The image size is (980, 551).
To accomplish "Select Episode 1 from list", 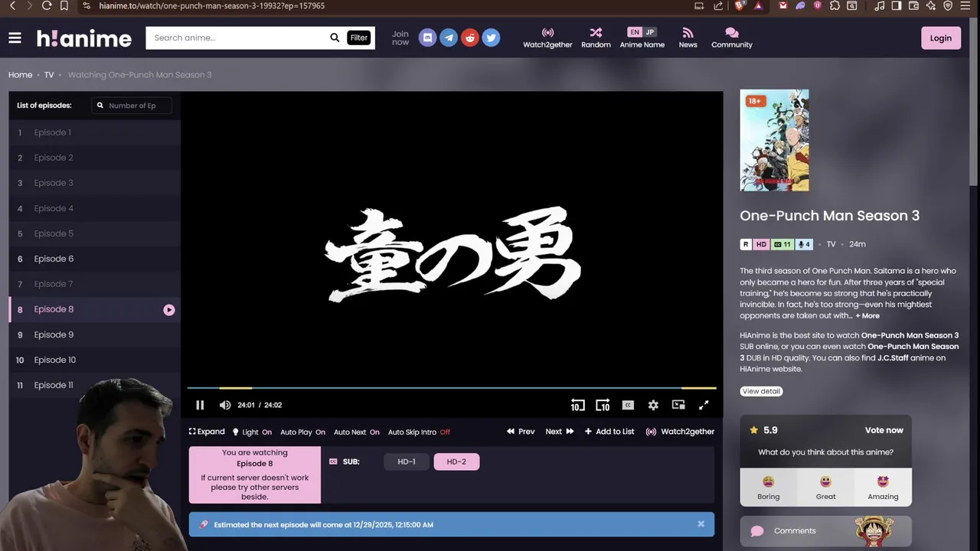I will tap(95, 132).
